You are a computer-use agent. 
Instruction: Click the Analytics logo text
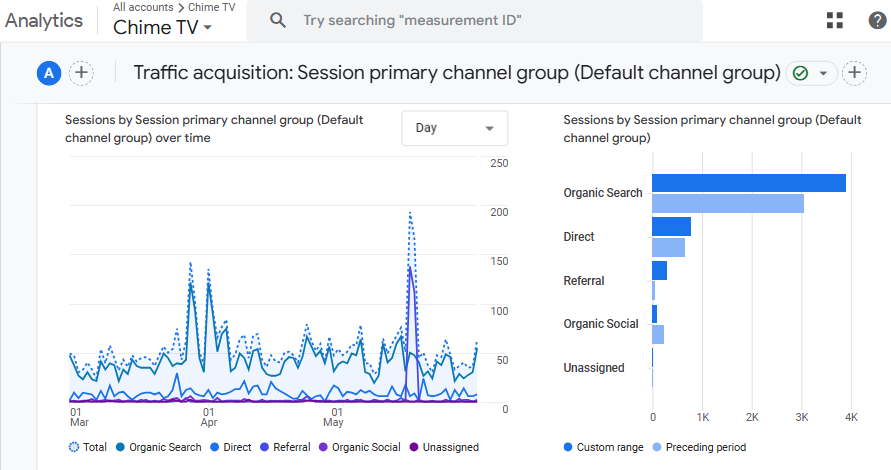(44, 20)
